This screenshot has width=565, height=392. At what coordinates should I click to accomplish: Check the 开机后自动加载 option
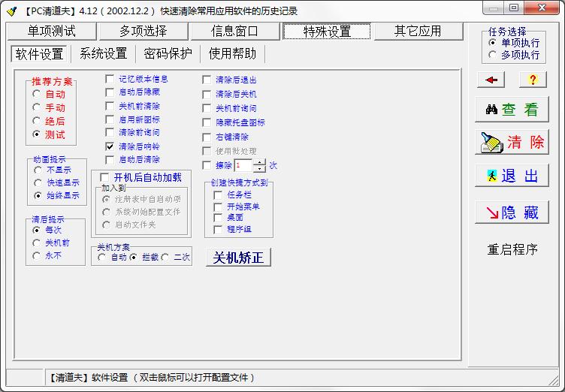pyautogui.click(x=105, y=177)
